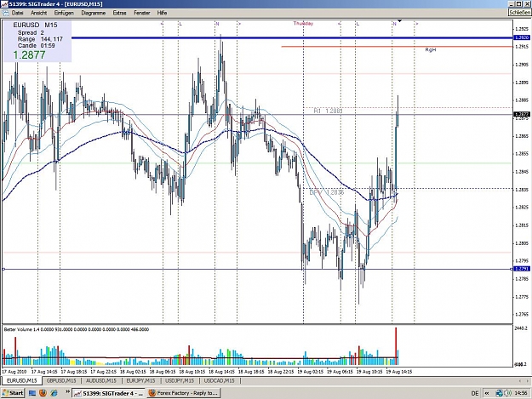Click the DPV 1.2836 pivot label
532x399 pixels.
326,192
